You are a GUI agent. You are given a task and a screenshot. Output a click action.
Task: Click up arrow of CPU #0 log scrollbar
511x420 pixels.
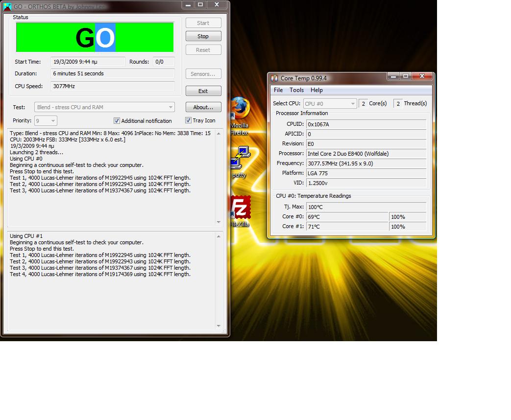219,134
